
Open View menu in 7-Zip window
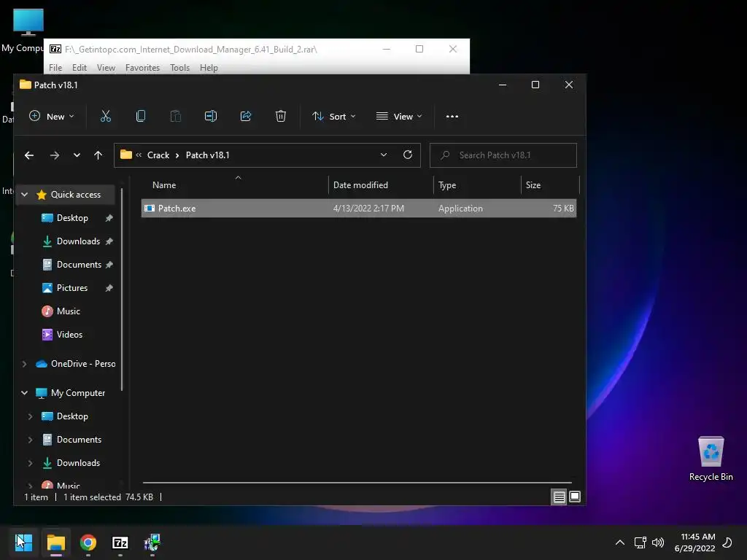106,68
